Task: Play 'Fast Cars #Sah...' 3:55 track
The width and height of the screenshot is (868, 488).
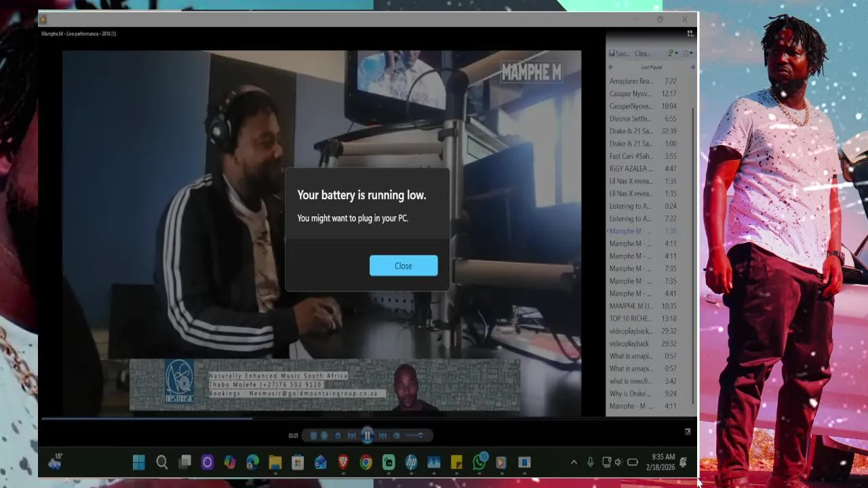Action: [643, 156]
